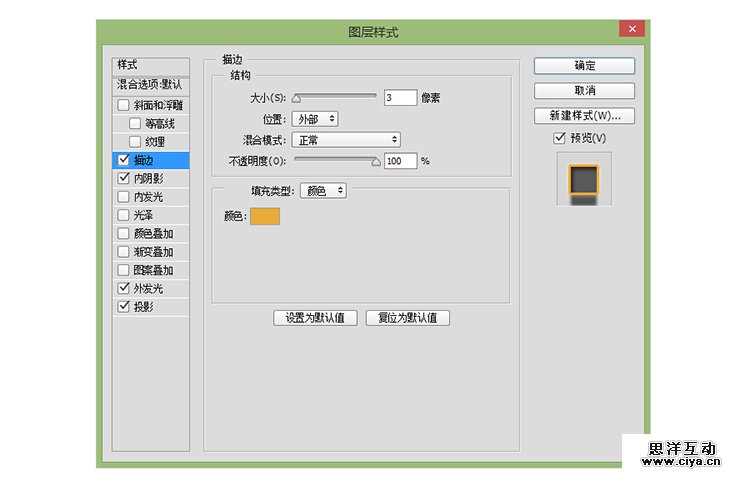Toggle the 预览(V) checkbox

(x=560, y=138)
